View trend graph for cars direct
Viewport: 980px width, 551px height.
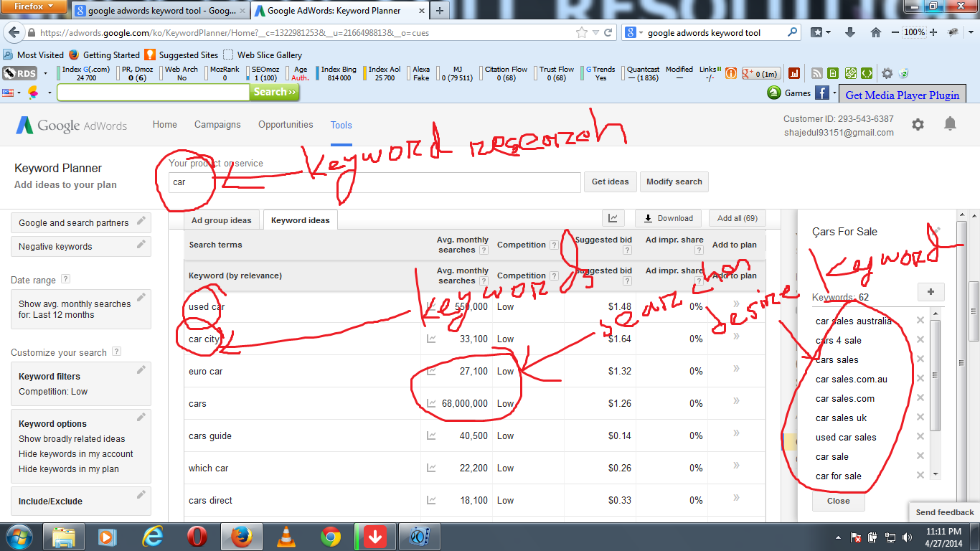pyautogui.click(x=431, y=500)
